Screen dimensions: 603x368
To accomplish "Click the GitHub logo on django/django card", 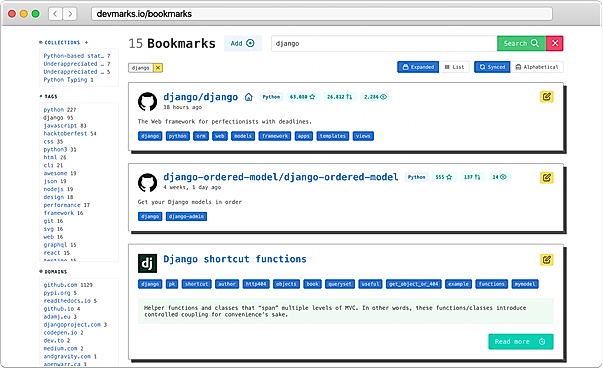I will (147, 101).
